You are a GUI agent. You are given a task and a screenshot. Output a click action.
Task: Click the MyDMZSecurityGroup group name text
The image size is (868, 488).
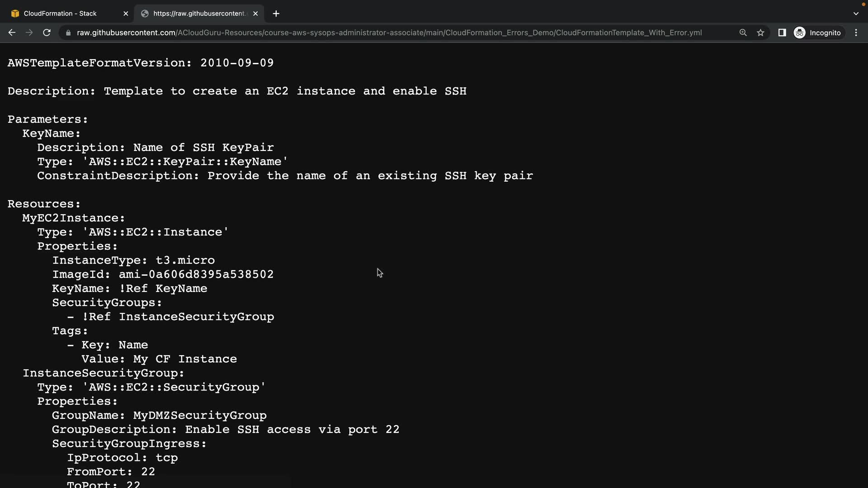(199, 415)
